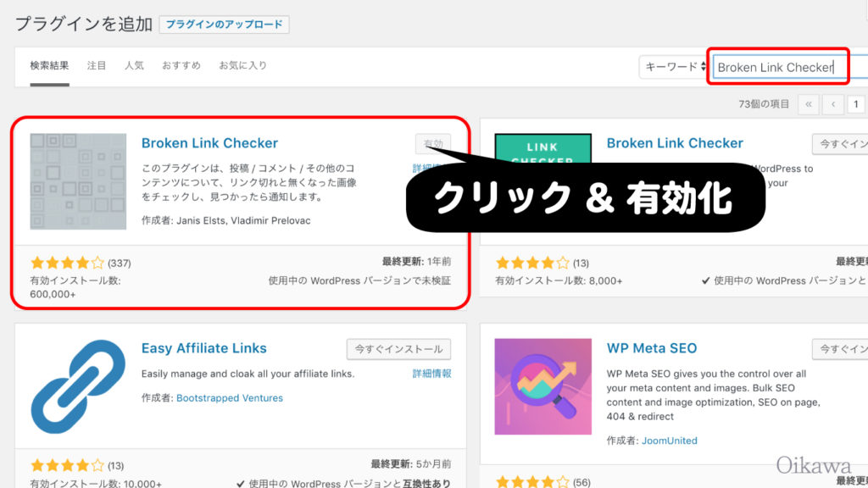
Task: Click the gray Broken Link Checker plugin thumbnail
Action: (x=78, y=181)
